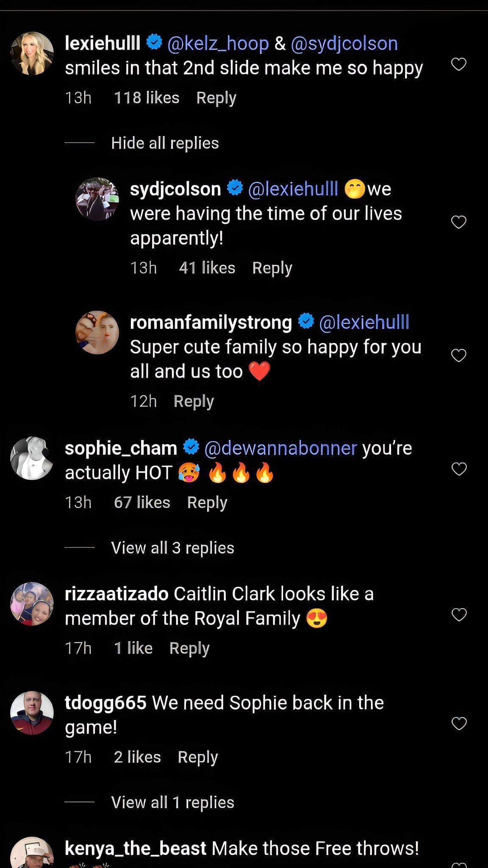
Task: View the 118 likes on lexiehulll's comment
Action: (x=147, y=98)
